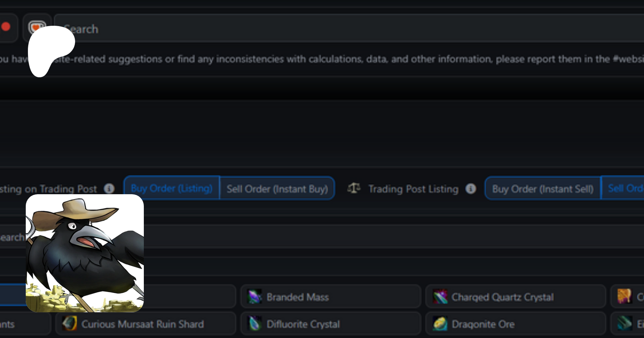Screen dimensions: 644x338
Task: Click the white Patreon logo
Action: (50, 50)
